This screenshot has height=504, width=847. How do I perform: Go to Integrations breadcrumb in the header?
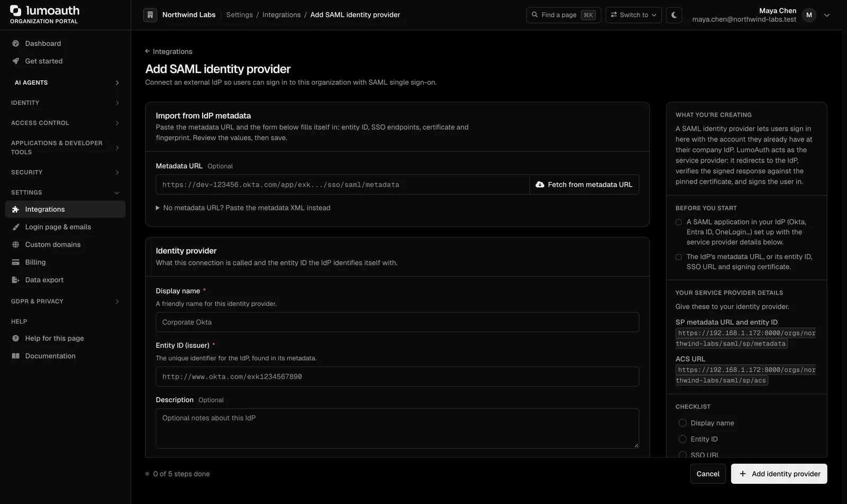[281, 15]
